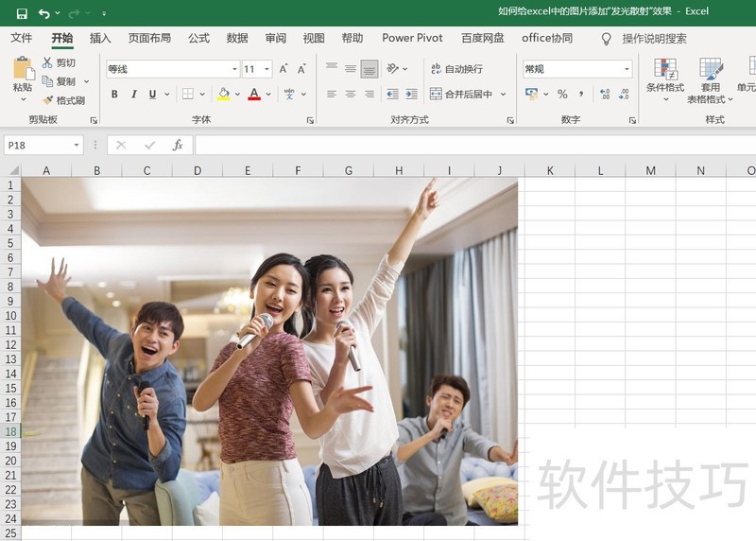Click the 自动换行 wrap text button
This screenshot has width=756, height=541.
(456, 69)
